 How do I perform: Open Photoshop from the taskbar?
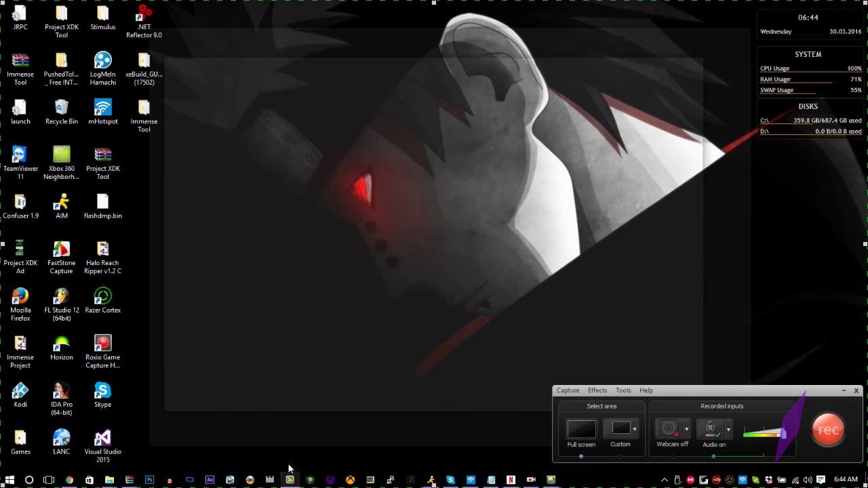[149, 480]
